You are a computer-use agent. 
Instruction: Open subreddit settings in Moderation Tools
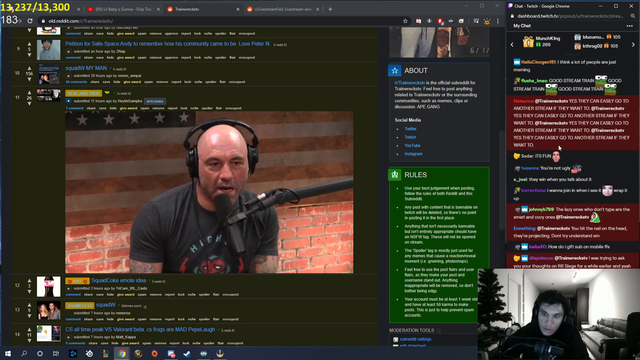pyautogui.click(x=415, y=339)
